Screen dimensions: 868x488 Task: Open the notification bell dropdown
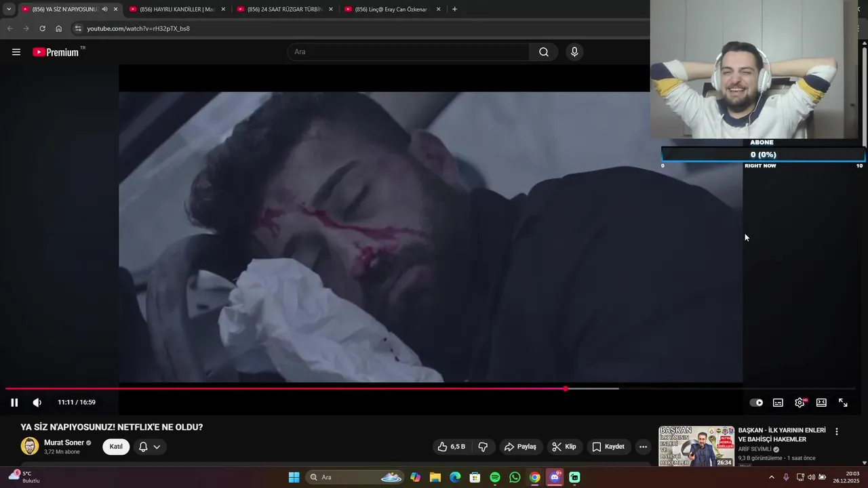[x=149, y=447]
